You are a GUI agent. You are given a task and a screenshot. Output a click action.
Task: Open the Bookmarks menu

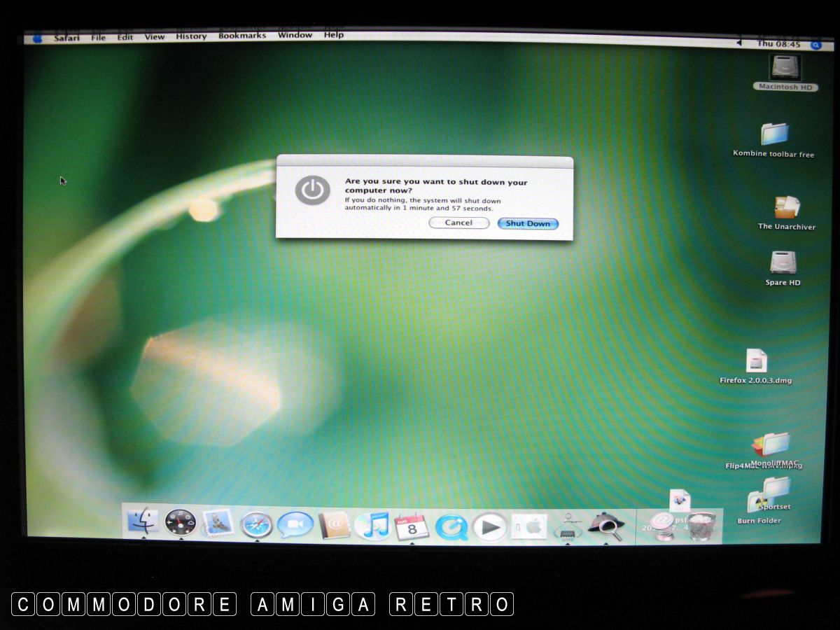point(242,36)
